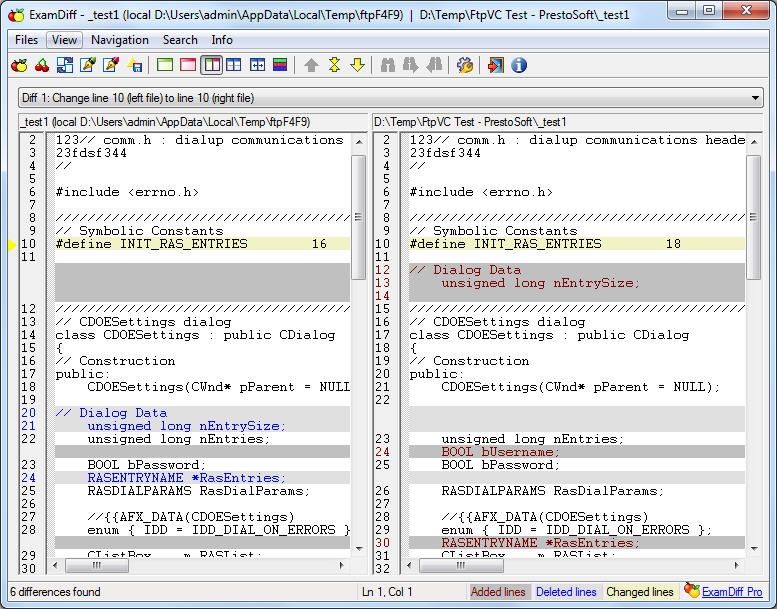The image size is (777, 609).
Task: Click Deleted lines color legend
Action: coord(566,592)
